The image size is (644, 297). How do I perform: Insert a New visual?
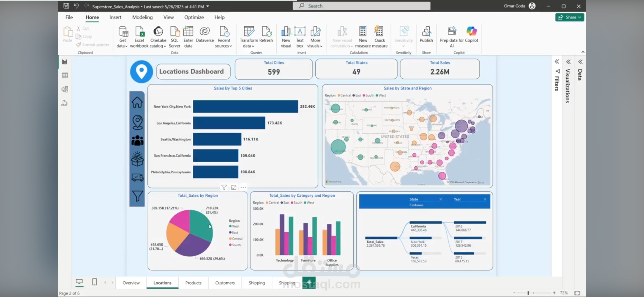point(286,37)
